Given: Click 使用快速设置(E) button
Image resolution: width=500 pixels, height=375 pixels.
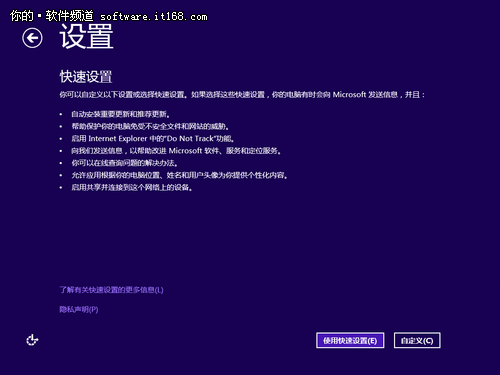Looking at the screenshot, I should click(x=350, y=340).
